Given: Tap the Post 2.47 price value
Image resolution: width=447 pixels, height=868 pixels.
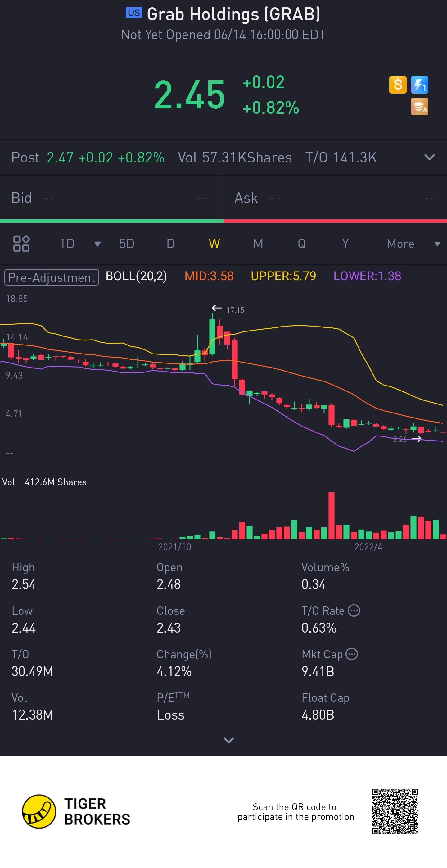Looking at the screenshot, I should 60,158.
